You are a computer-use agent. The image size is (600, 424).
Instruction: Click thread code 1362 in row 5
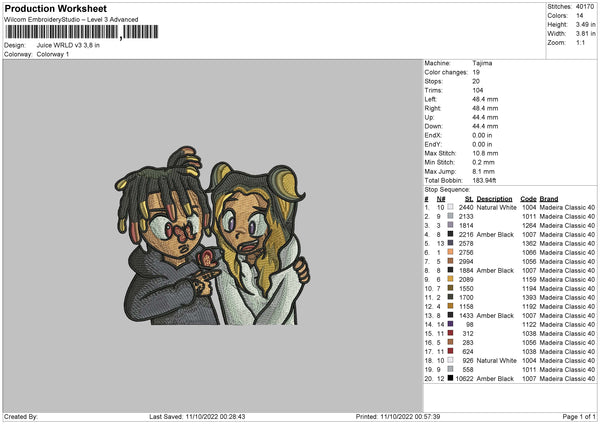point(529,243)
